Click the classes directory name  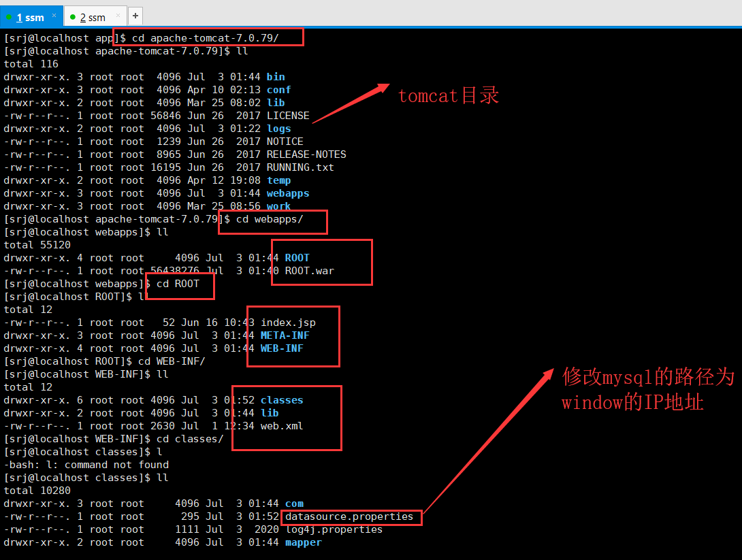click(281, 399)
